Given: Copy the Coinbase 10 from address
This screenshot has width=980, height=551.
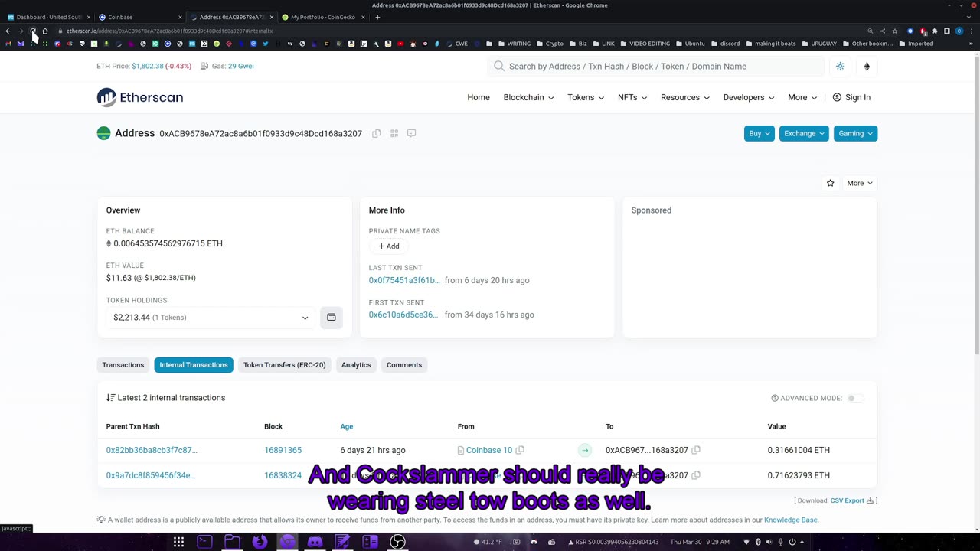Looking at the screenshot, I should point(520,450).
